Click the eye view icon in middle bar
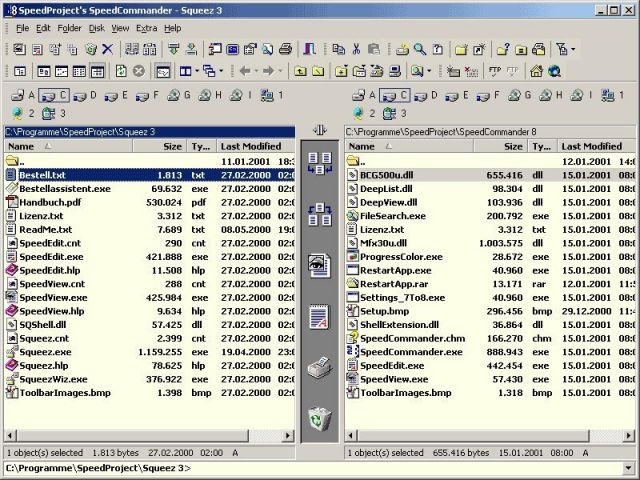The width and height of the screenshot is (640, 480). [x=320, y=266]
